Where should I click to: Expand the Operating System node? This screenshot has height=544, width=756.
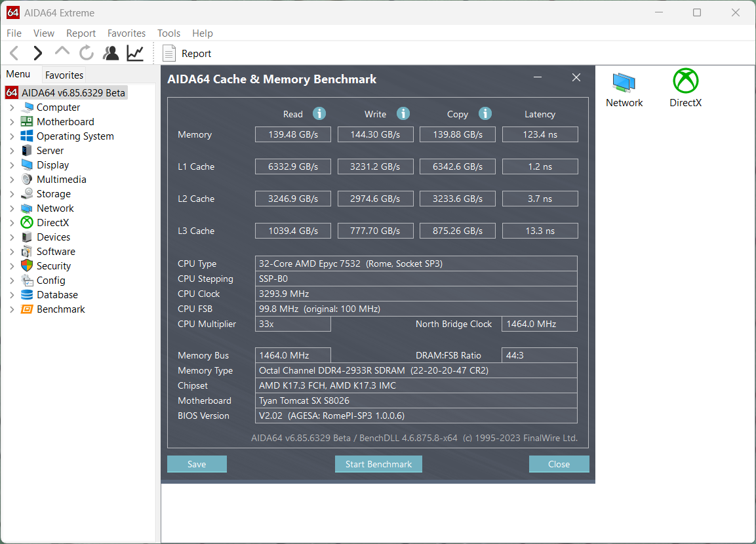click(12, 136)
